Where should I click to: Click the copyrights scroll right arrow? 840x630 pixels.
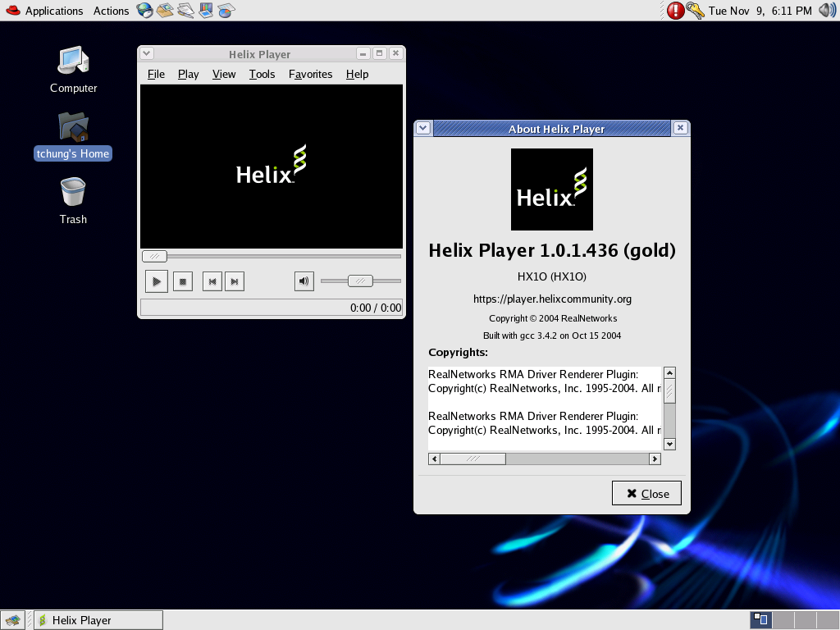click(655, 459)
